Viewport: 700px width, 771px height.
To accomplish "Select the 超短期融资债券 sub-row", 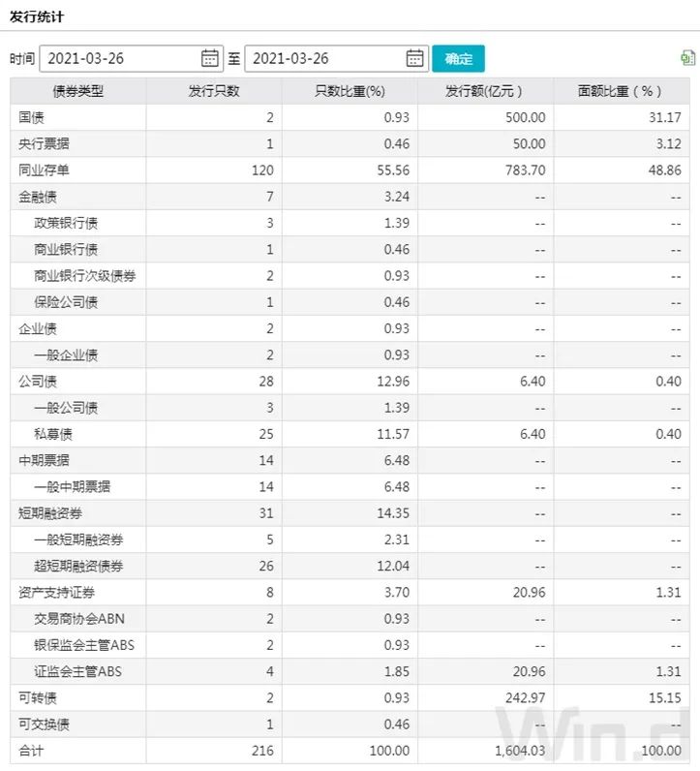I will (78, 566).
